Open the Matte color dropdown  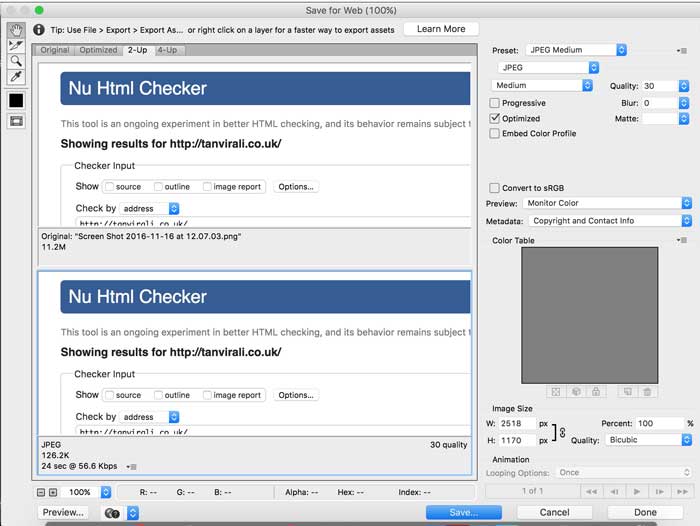(x=684, y=118)
